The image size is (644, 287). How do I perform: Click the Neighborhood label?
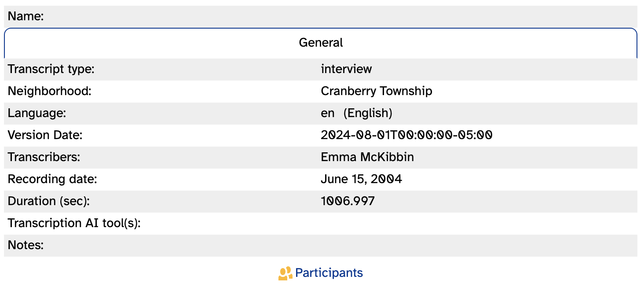coord(49,91)
